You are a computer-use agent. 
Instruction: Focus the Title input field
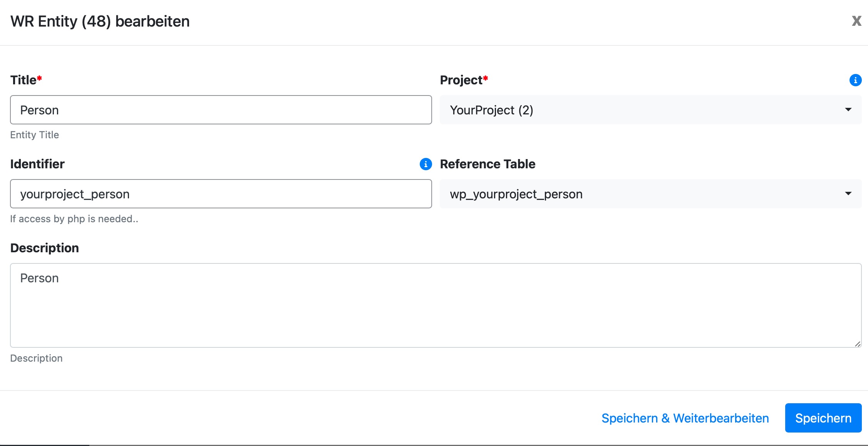[x=221, y=110]
